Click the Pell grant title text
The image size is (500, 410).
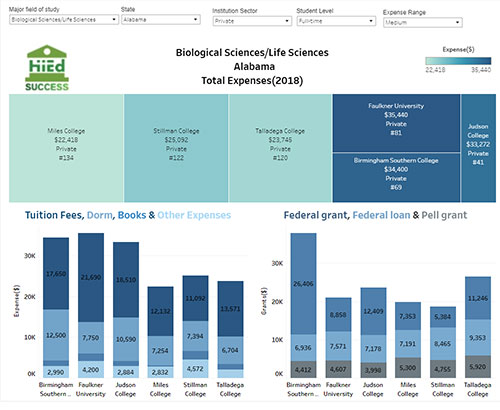[444, 215]
